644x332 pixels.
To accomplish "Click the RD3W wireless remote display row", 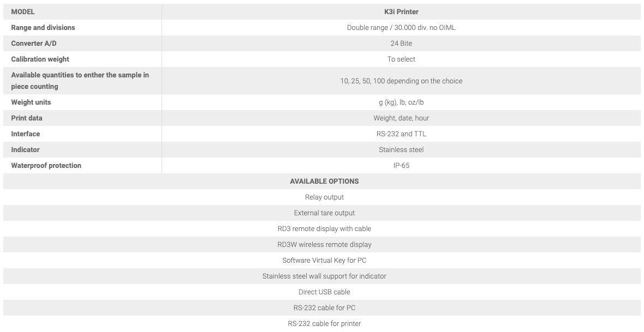I will click(324, 244).
